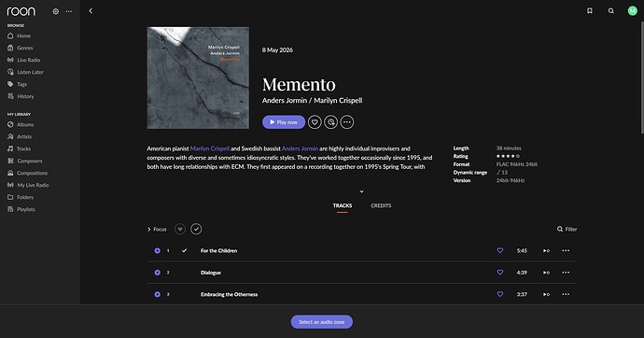Play track Dialogue with its play icon
The height and width of the screenshot is (338, 644).
[x=158, y=273]
